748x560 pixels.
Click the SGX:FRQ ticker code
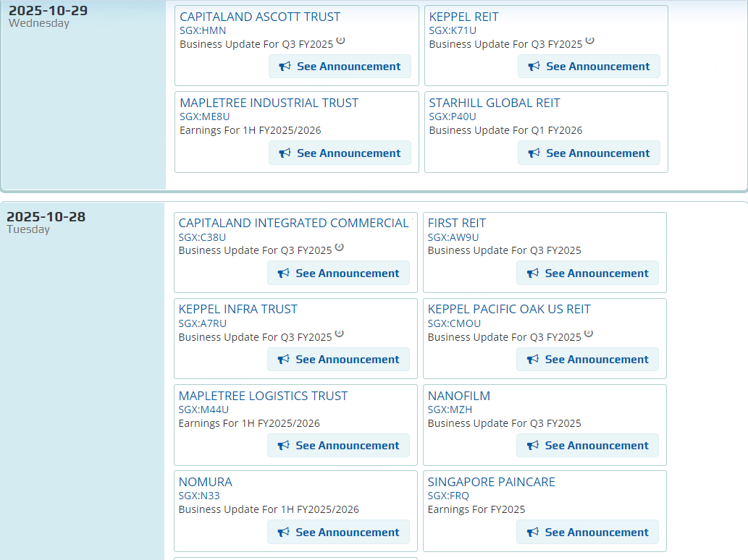click(x=448, y=496)
